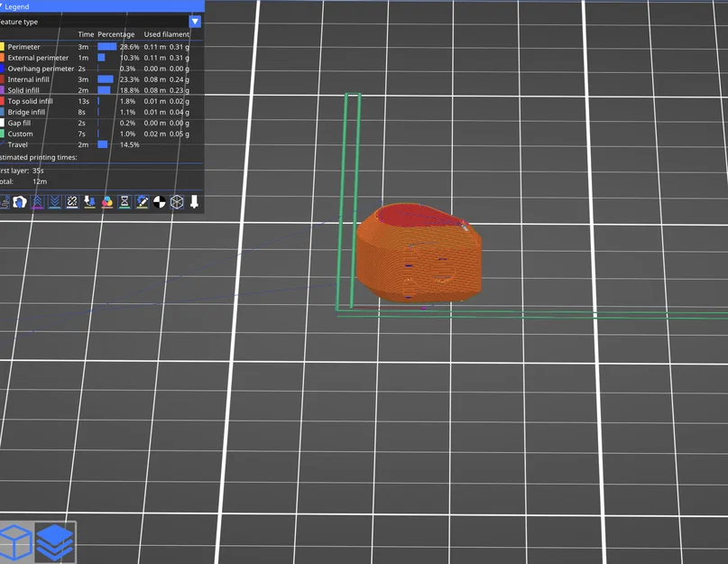Toggle pause prints hourglass icon

[124, 202]
